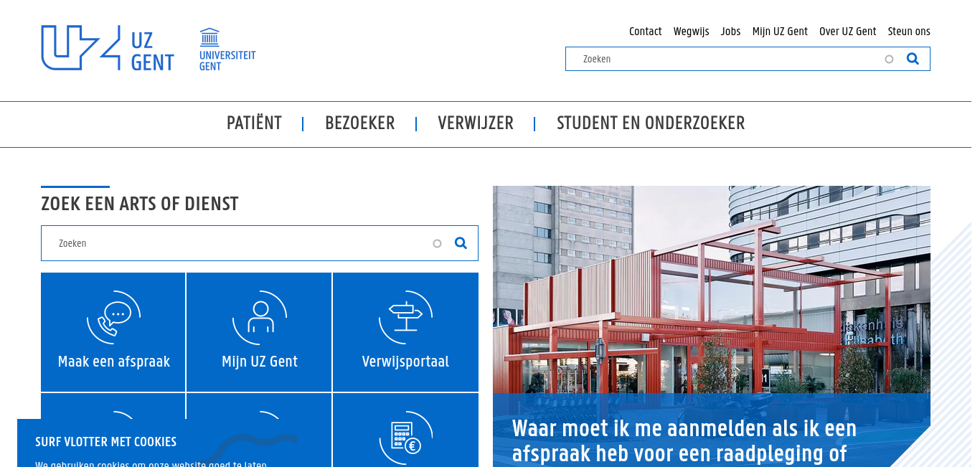Open the Universiteit Gent logo link

point(227,49)
